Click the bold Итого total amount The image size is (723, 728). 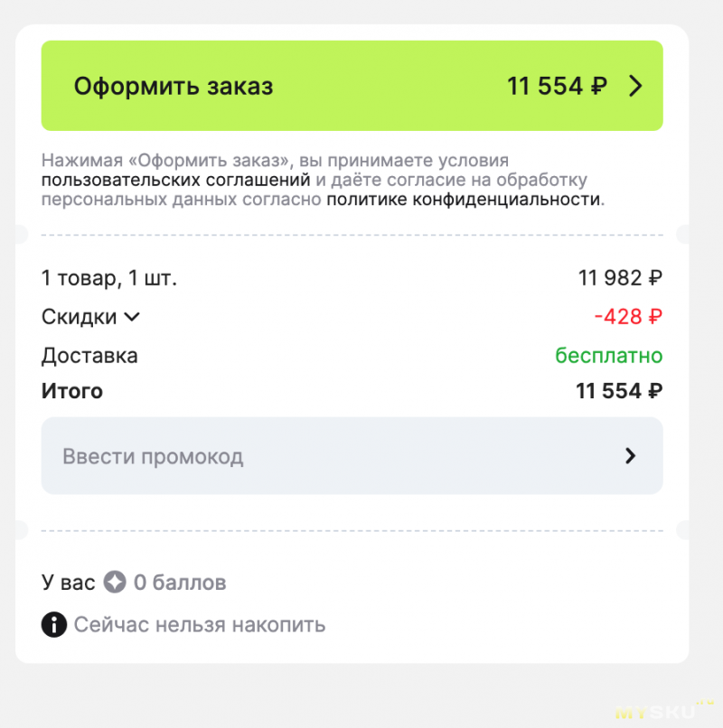pyautogui.click(x=619, y=392)
